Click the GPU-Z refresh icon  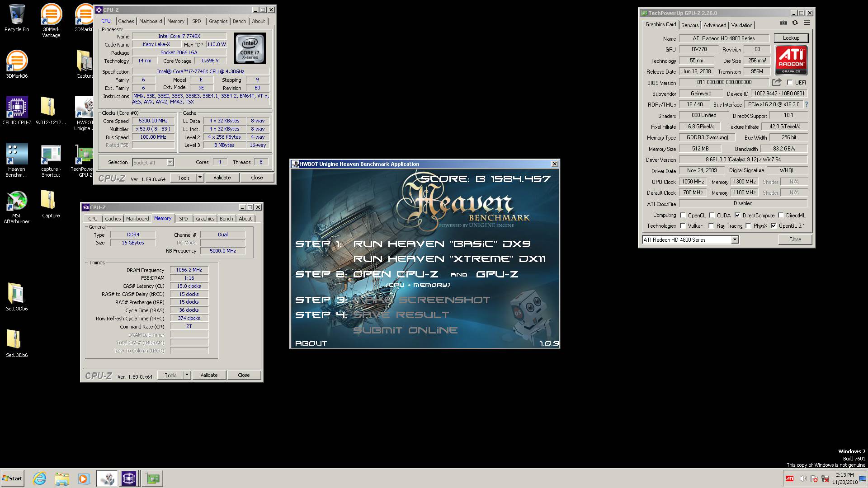tap(795, 23)
